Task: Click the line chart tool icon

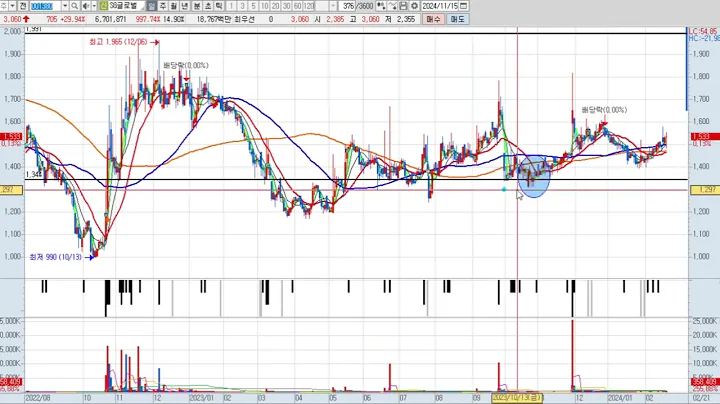Action: pyautogui.click(x=392, y=6)
